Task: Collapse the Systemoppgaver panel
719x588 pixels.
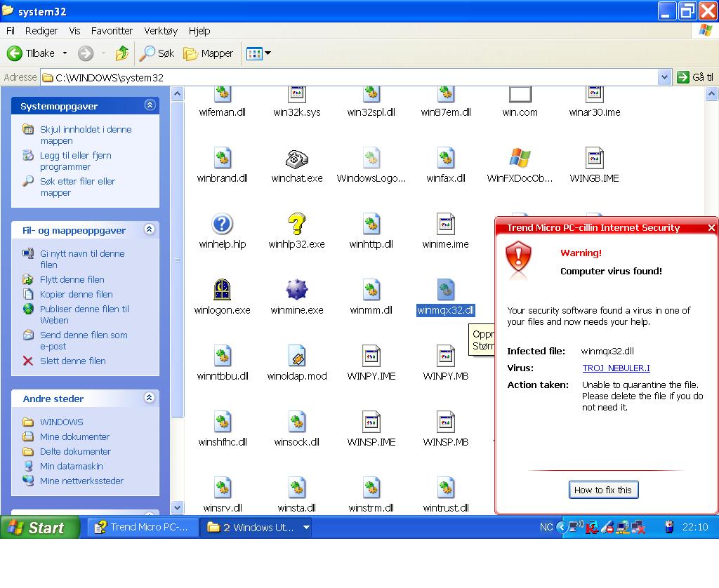Action: point(150,105)
